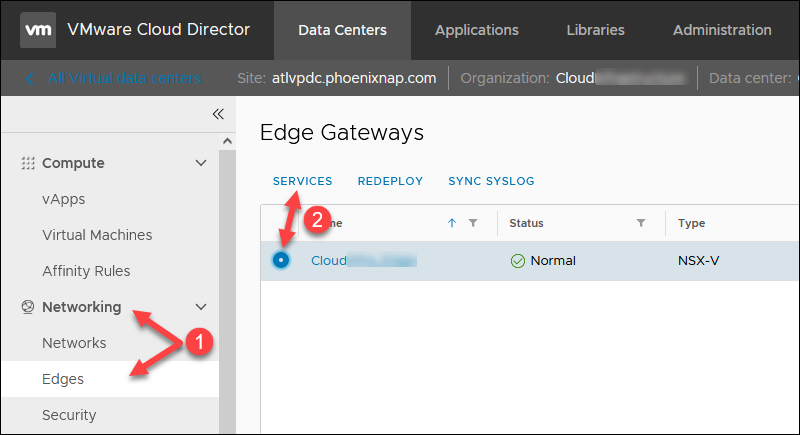Open the Administration tab
This screenshot has height=435, width=800.
(722, 30)
